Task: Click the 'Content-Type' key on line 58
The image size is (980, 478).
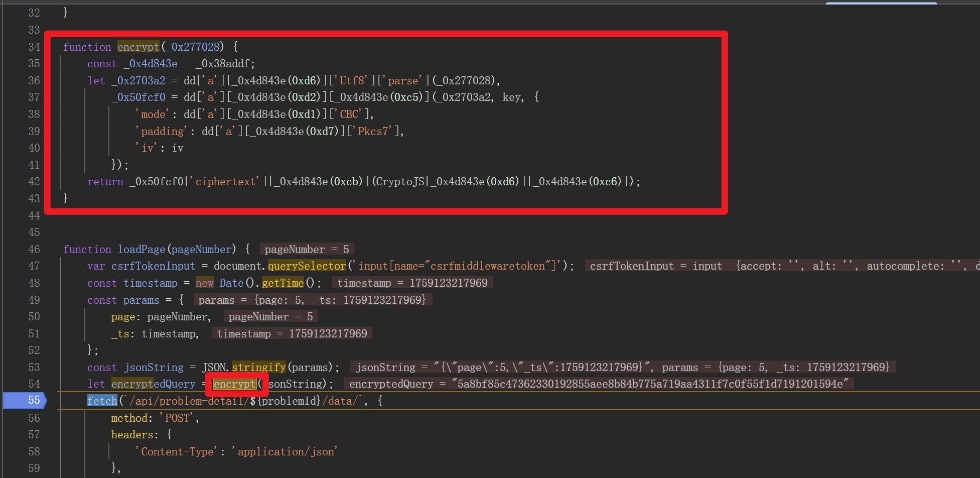Action: (x=178, y=451)
